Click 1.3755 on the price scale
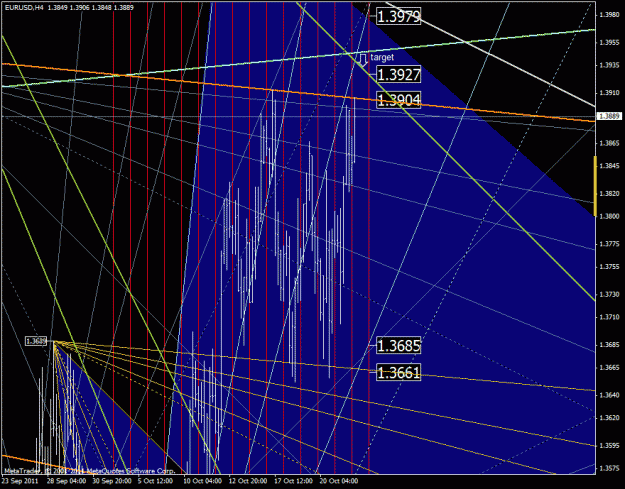The height and width of the screenshot is (489, 625). (609, 267)
